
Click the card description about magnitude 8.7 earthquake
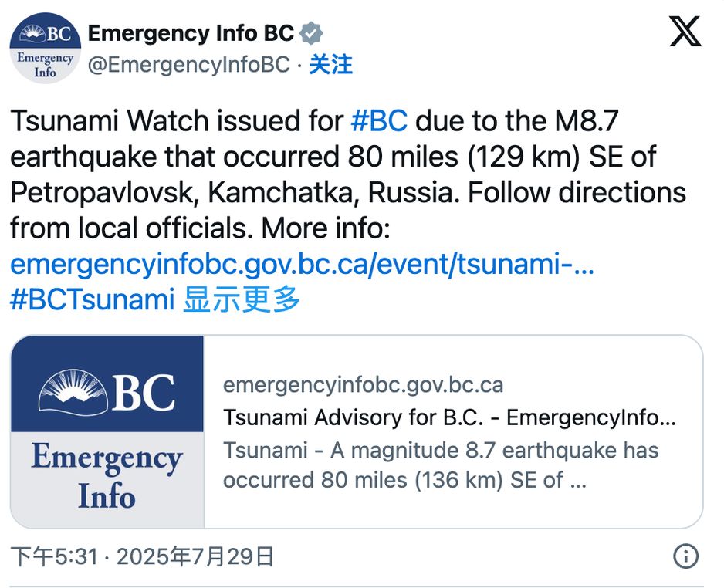[441, 465]
